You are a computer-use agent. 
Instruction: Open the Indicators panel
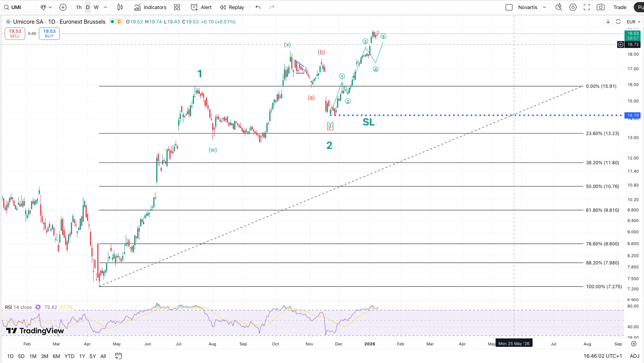(x=150, y=7)
